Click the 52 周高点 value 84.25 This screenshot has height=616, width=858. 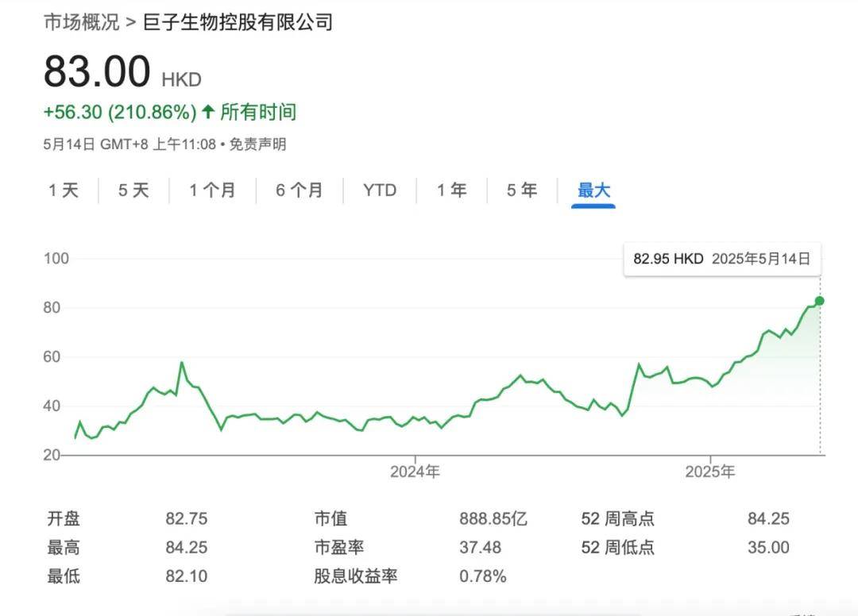(x=768, y=518)
